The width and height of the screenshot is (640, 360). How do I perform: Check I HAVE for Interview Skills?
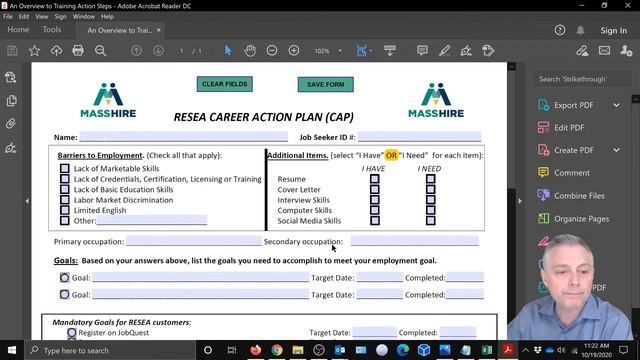point(375,200)
